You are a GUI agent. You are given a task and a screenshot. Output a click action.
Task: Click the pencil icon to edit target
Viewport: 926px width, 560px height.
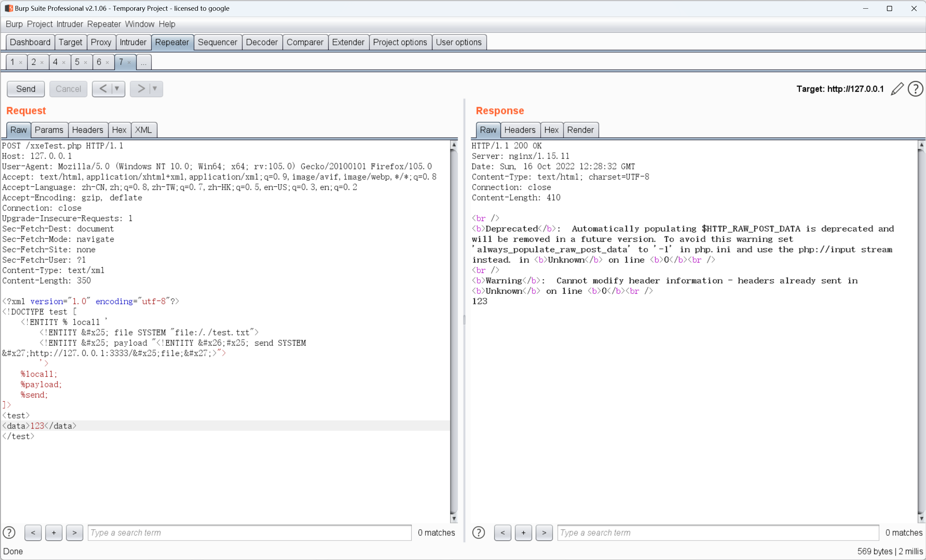(897, 89)
